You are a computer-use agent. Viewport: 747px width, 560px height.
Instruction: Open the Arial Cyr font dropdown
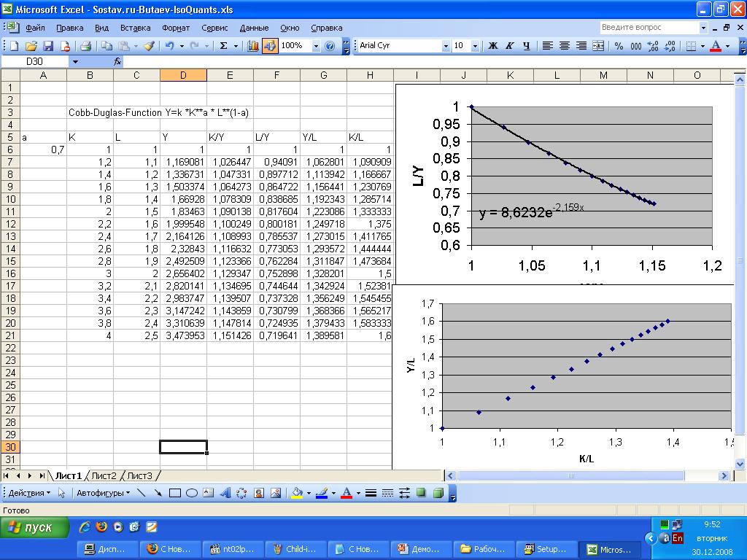[446, 46]
